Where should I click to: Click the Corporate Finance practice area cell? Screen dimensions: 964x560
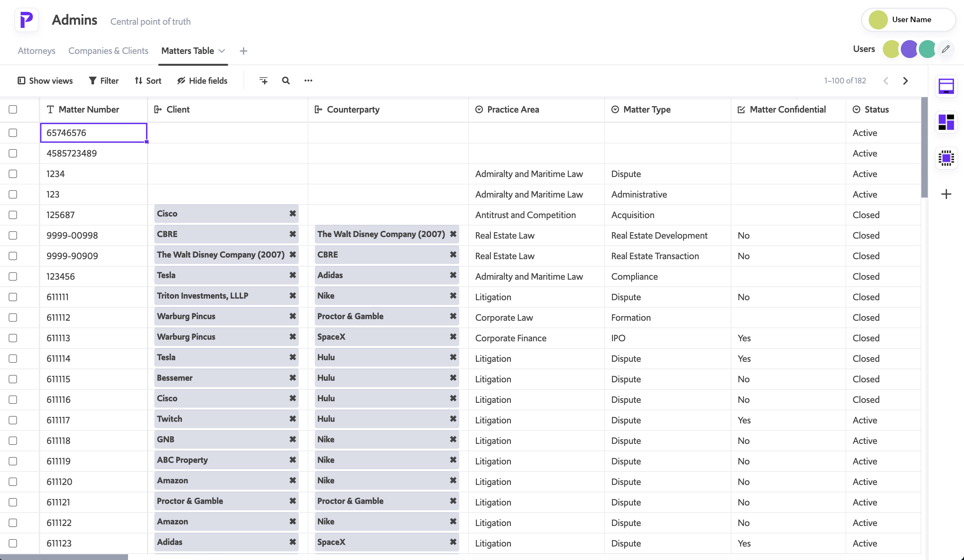coord(536,338)
